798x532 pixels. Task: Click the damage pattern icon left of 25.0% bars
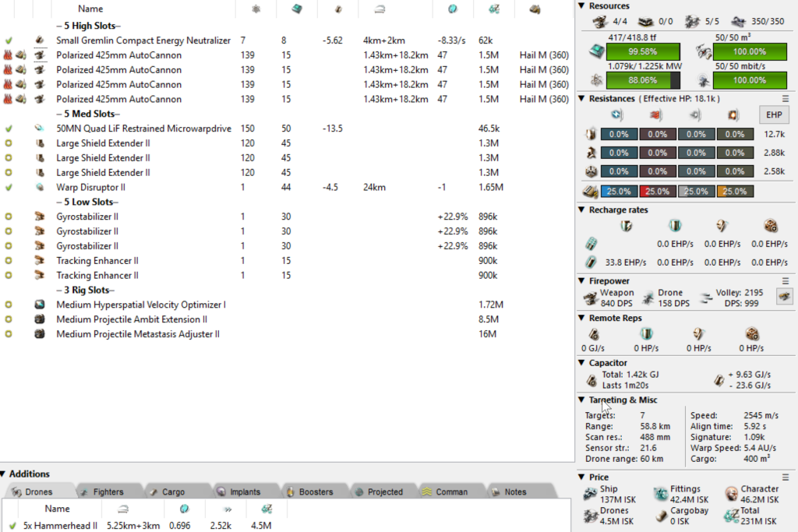(x=591, y=192)
